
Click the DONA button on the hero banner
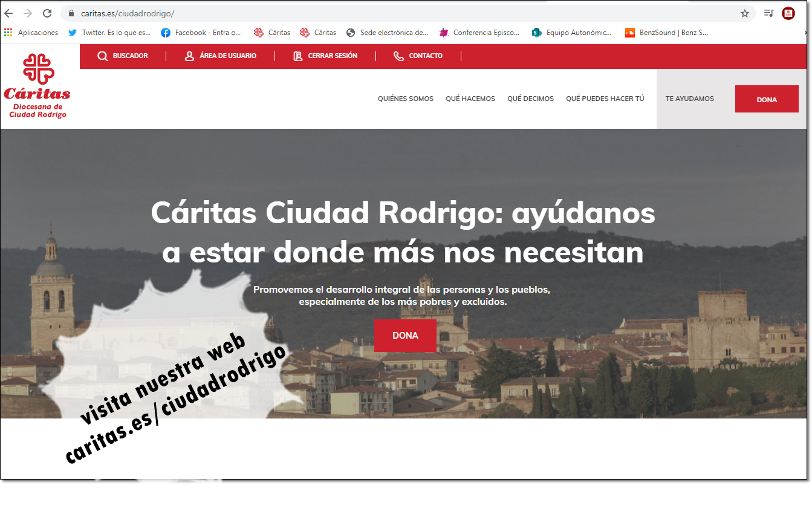coord(405,336)
